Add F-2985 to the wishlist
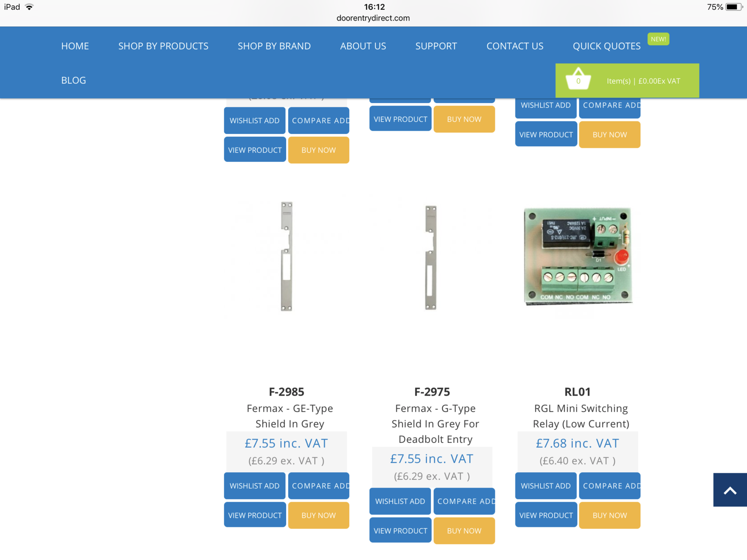 point(254,486)
